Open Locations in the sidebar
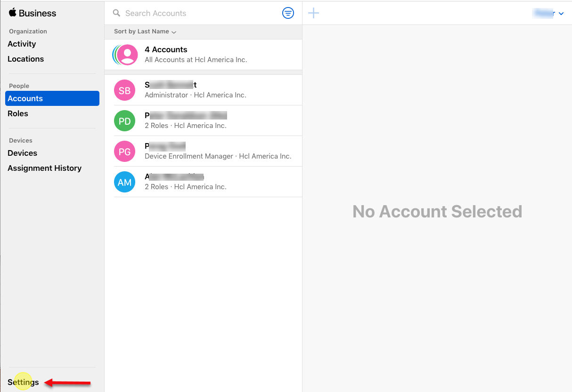572x392 pixels. point(26,59)
